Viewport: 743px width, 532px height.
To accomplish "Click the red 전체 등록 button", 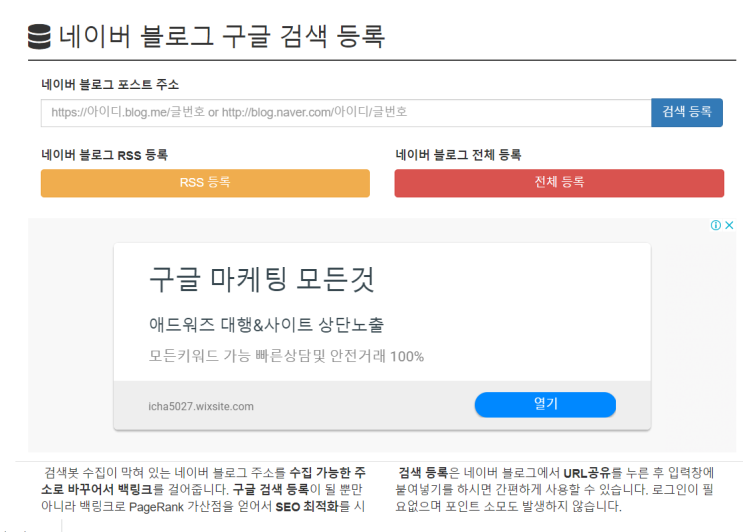I will click(x=559, y=183).
